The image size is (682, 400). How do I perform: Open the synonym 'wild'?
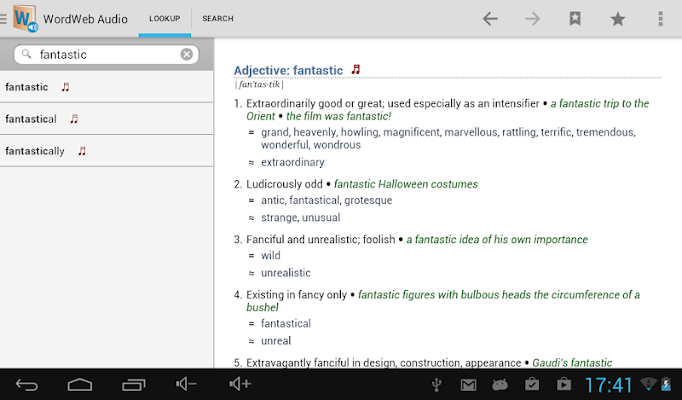tap(271, 256)
